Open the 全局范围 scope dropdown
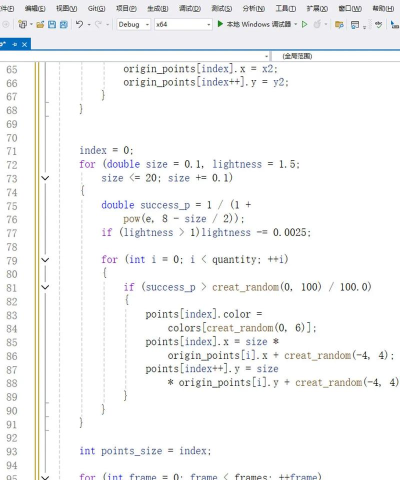Image resolution: width=400 pixels, height=480 pixels. point(336,56)
